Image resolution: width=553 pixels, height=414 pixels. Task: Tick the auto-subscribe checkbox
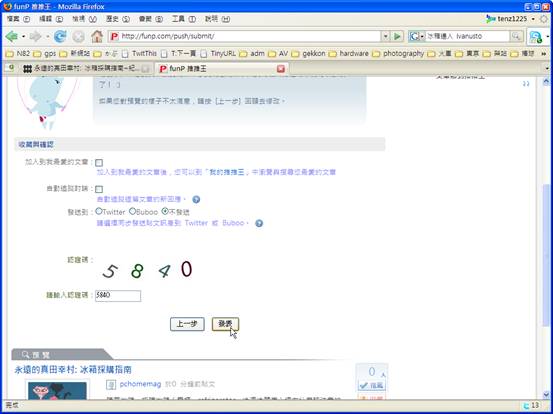tap(99, 189)
